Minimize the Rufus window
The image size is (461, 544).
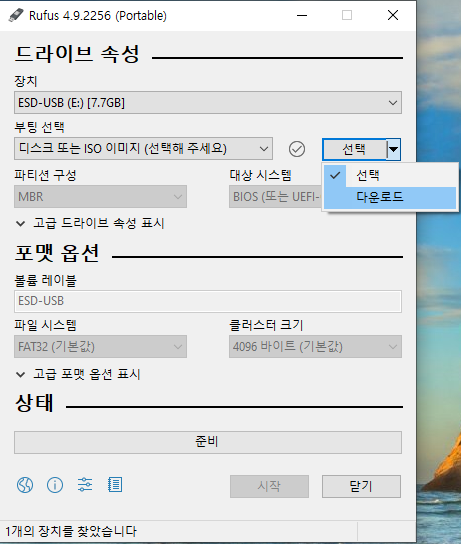302,15
